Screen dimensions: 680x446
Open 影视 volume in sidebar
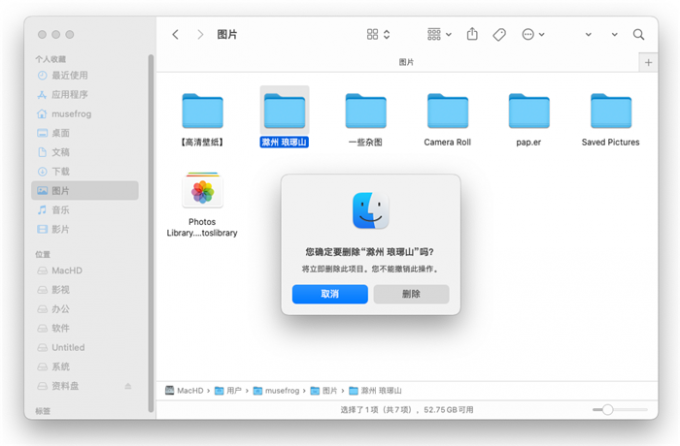tap(85, 290)
